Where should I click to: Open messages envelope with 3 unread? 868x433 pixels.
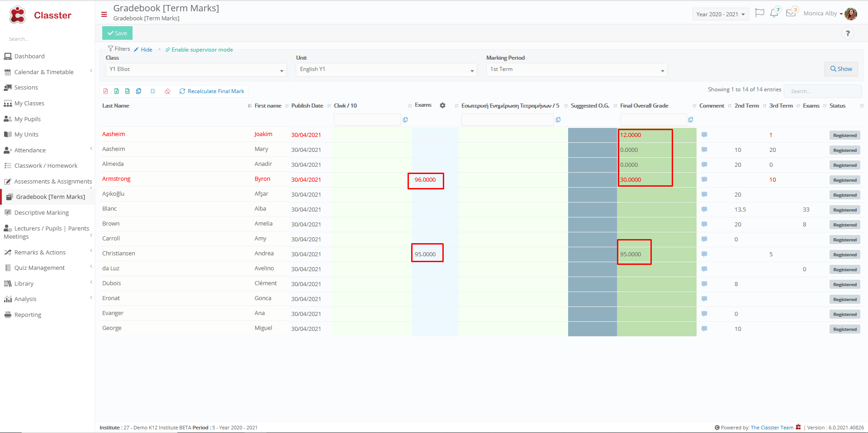coord(791,12)
